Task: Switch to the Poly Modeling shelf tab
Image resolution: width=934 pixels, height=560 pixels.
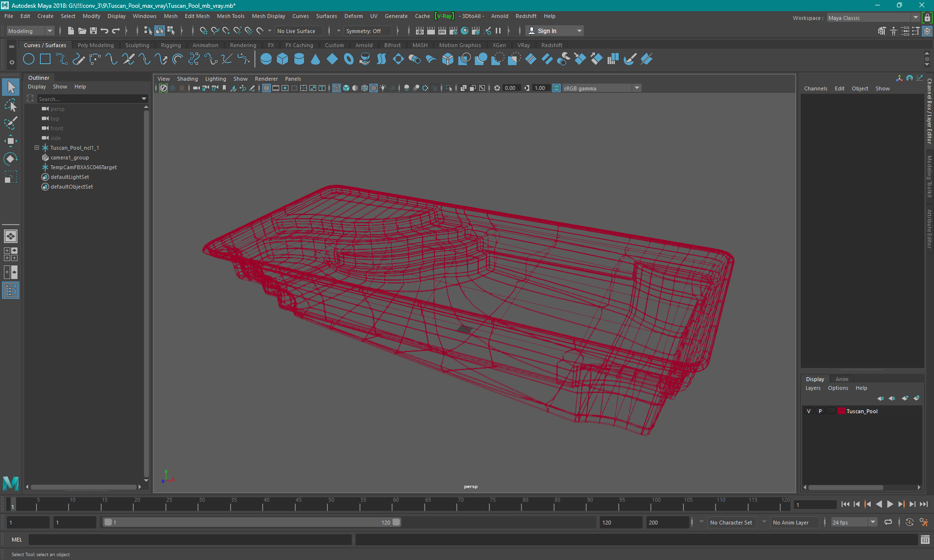Action: [x=96, y=45]
